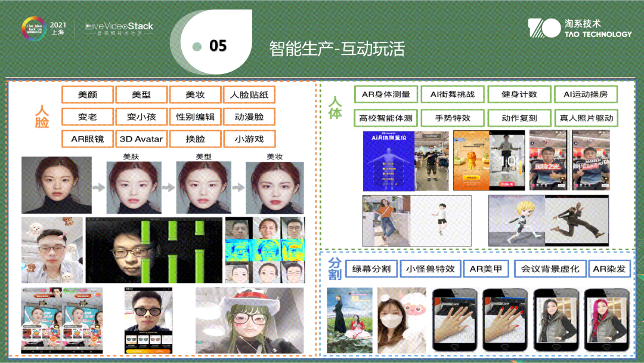Select the 3D Avatar feature chip

click(x=141, y=139)
